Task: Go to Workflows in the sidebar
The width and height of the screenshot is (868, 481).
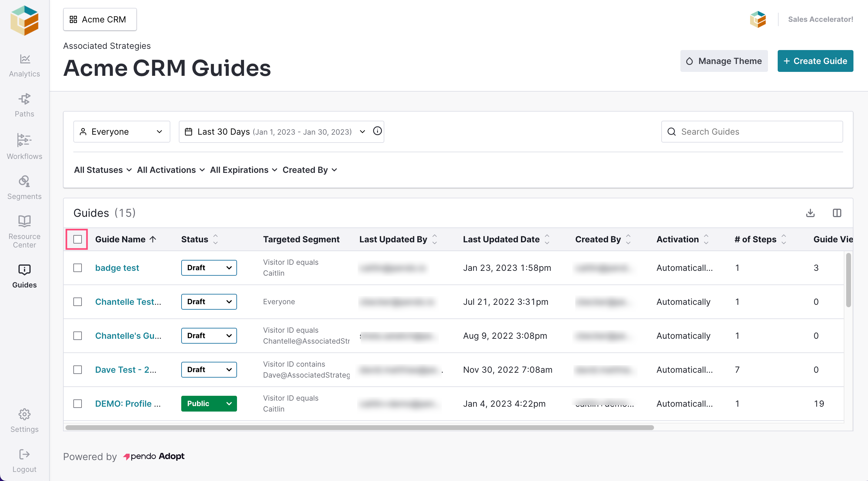Action: point(24,146)
